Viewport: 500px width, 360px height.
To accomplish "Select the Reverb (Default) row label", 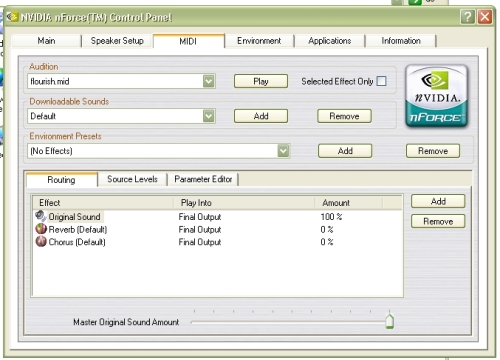I will coord(78,230).
